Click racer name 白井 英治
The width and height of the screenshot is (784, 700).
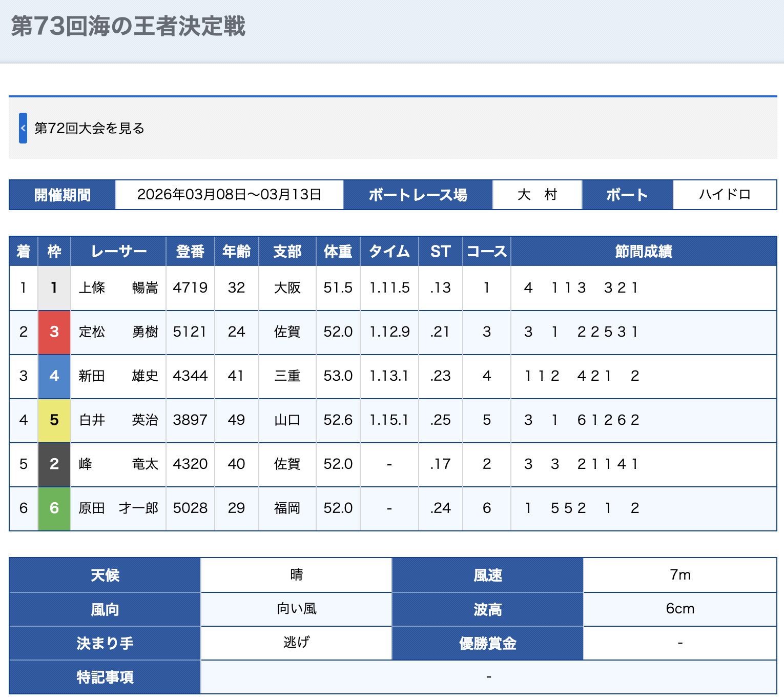coord(118,420)
